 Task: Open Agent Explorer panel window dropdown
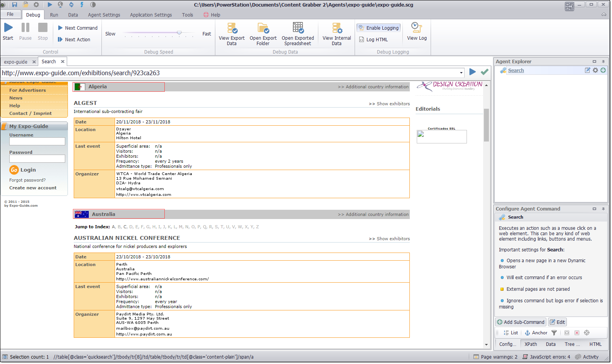click(594, 62)
